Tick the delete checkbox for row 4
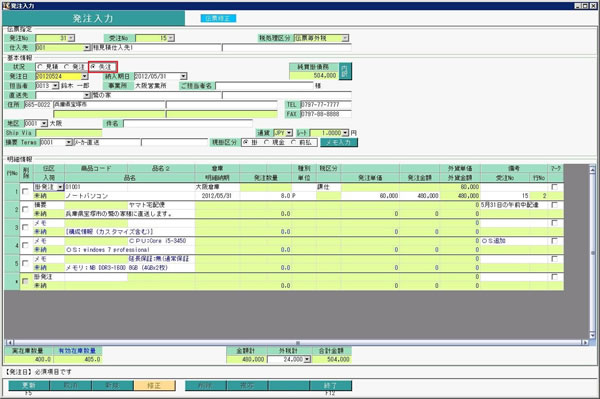 pyautogui.click(x=25, y=245)
